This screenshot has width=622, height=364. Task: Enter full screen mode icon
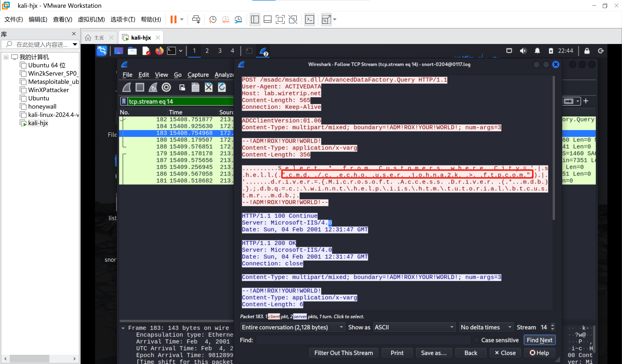point(280,19)
